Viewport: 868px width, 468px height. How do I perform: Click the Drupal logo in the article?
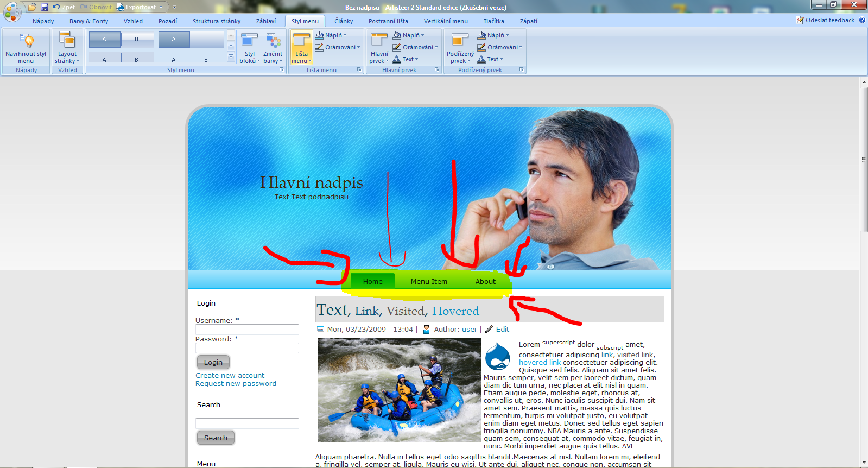click(498, 356)
